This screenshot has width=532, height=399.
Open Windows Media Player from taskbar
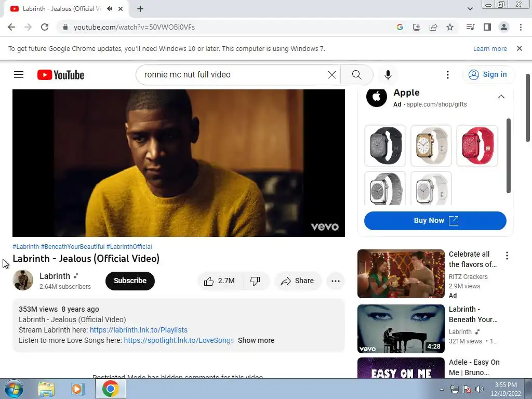(78, 389)
